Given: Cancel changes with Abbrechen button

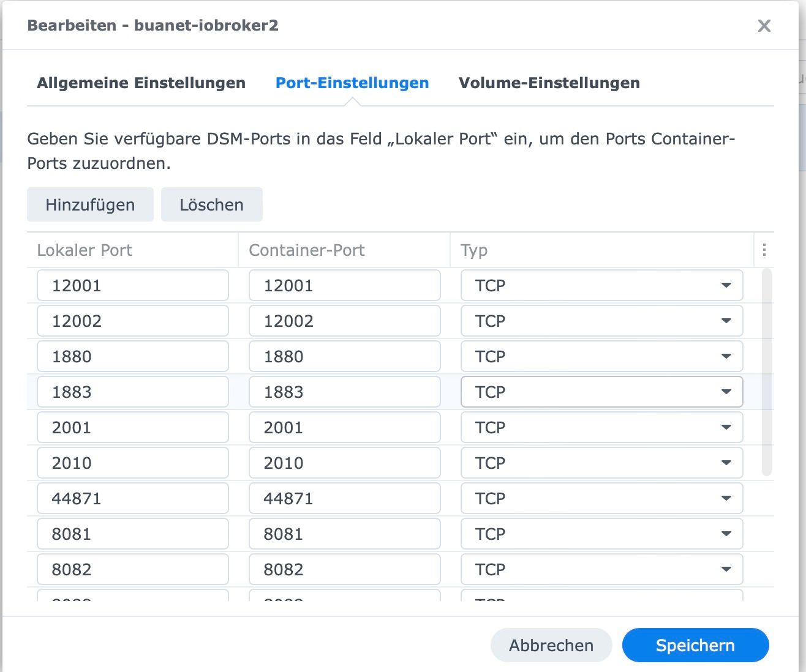Looking at the screenshot, I should tap(551, 645).
